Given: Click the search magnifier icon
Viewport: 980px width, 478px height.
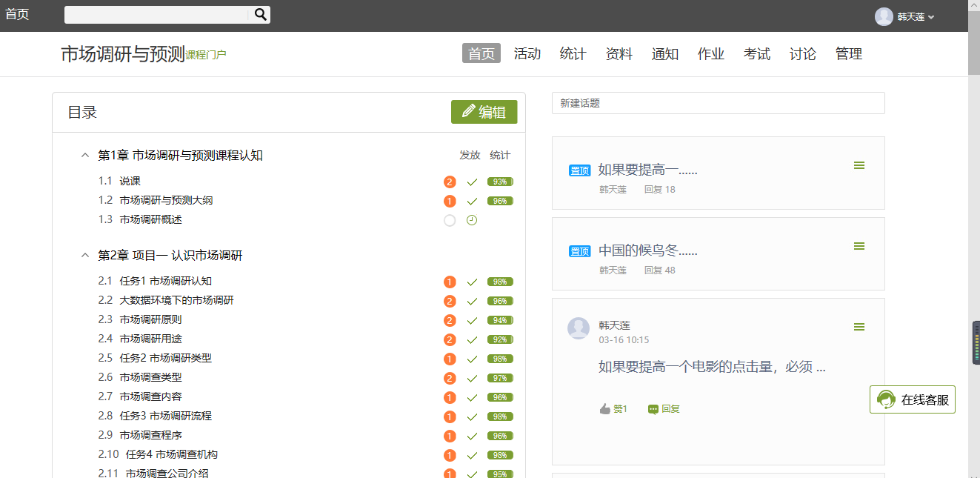Looking at the screenshot, I should click(260, 14).
